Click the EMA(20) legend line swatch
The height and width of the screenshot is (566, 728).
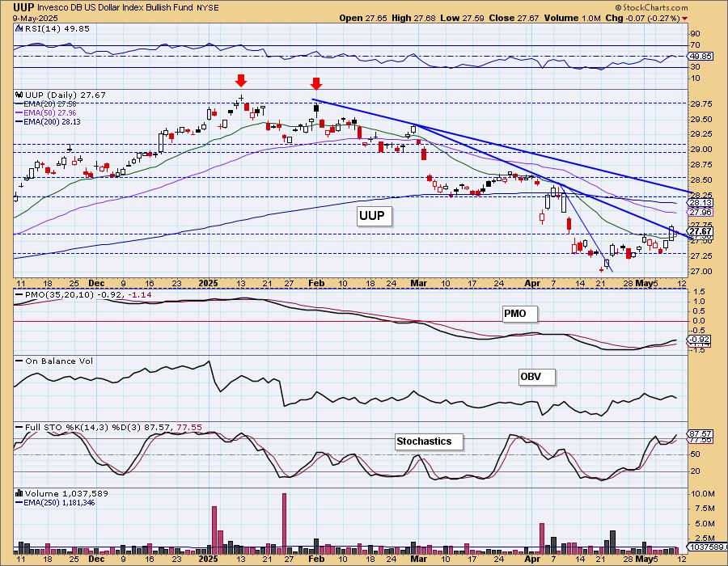(19, 104)
